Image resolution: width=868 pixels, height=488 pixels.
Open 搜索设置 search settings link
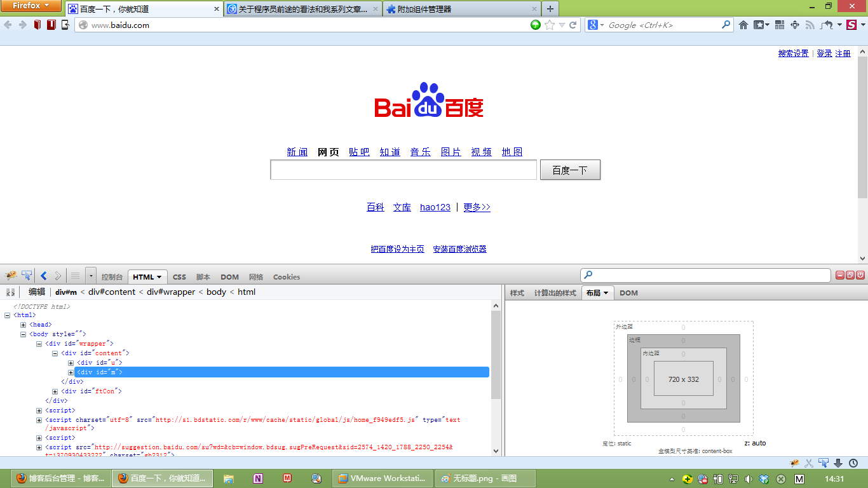pos(794,53)
